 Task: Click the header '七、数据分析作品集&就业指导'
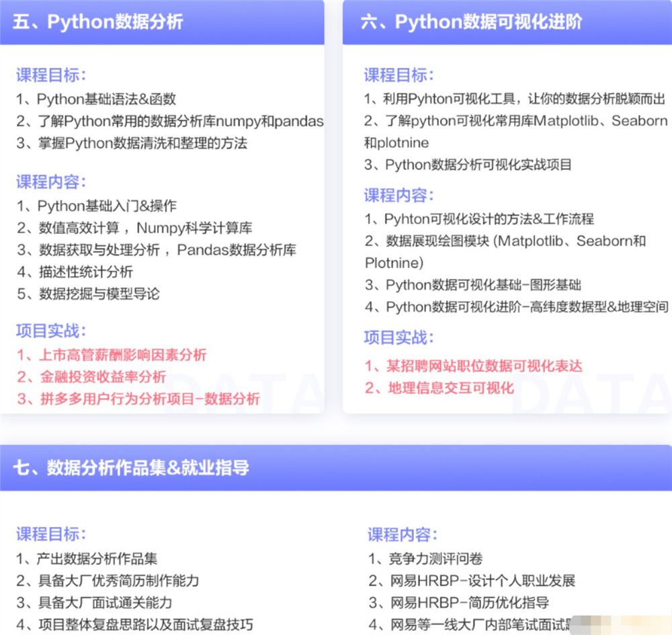click(x=131, y=468)
